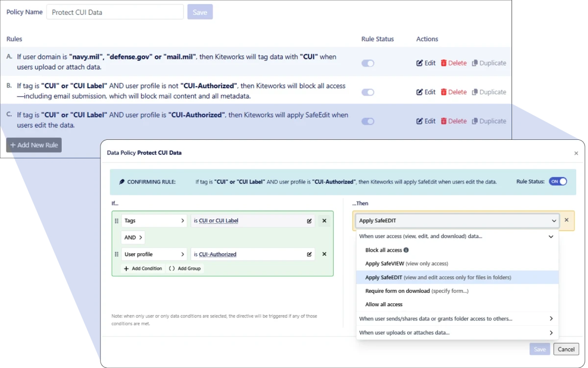Click the Delete trash icon for rule A
588x368 pixels.
pyautogui.click(x=443, y=63)
